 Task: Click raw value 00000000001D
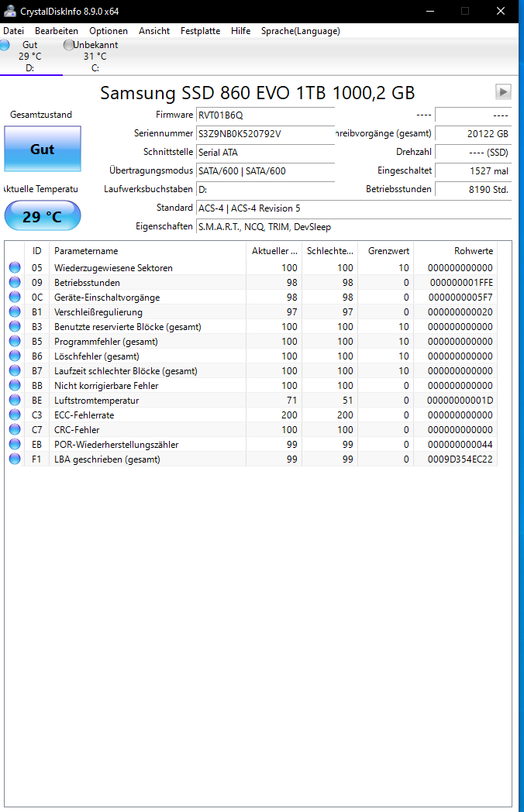[460, 401]
